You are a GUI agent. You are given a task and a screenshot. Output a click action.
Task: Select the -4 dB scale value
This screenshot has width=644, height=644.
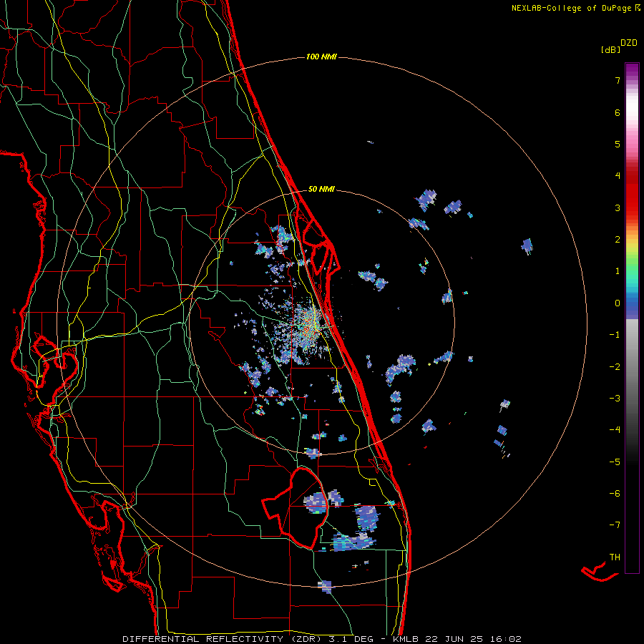(615, 430)
